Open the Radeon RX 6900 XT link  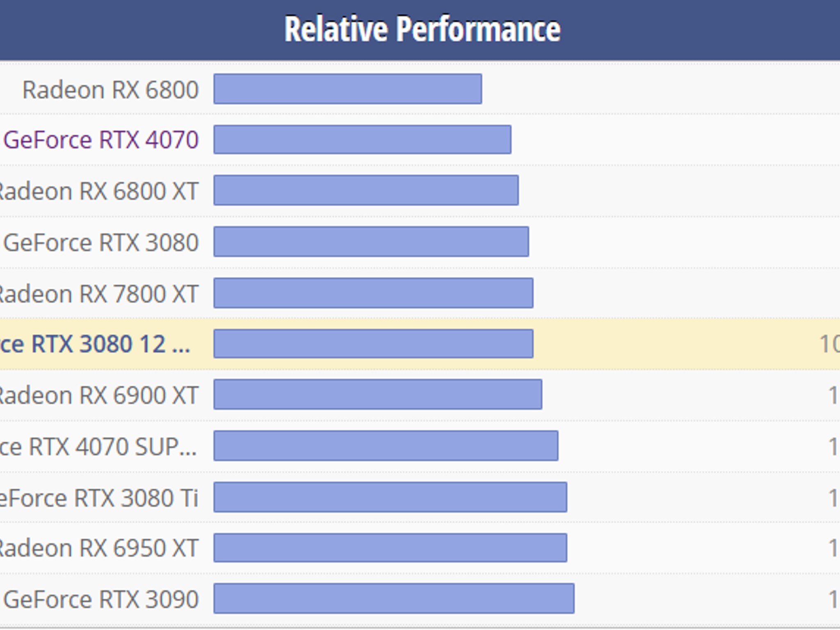pos(99,395)
